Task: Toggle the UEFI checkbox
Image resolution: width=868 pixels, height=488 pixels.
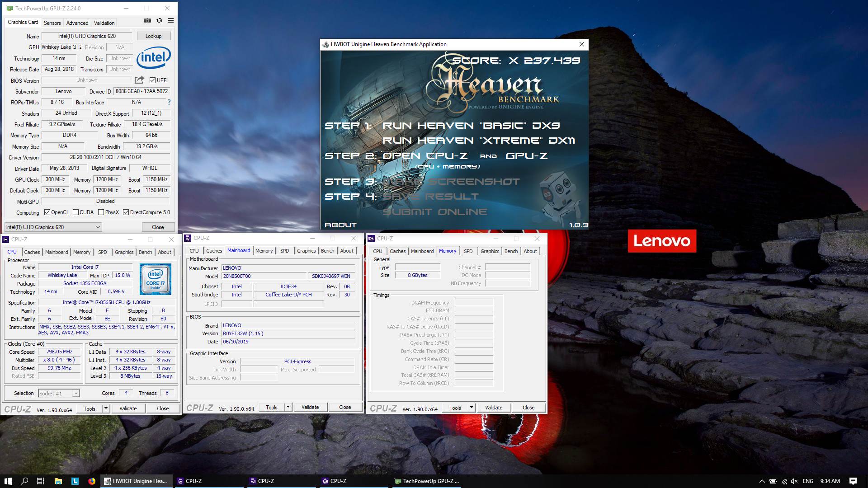Action: click(152, 80)
